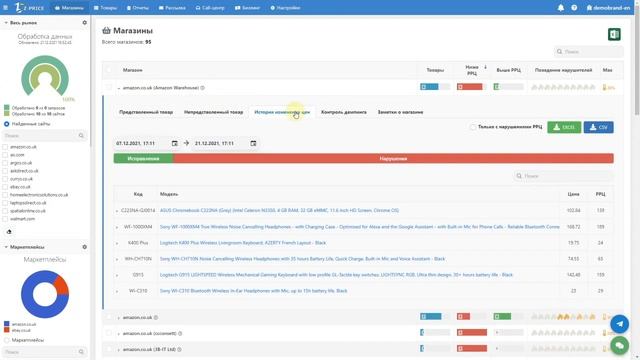Viewport: 640px width, 360px height.
Task: Expand the C223NA-GJ0014 product row
Action: [117, 211]
